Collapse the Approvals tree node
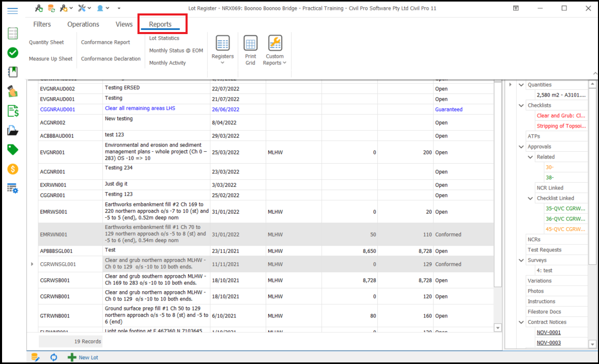599x364 pixels. tap(521, 147)
